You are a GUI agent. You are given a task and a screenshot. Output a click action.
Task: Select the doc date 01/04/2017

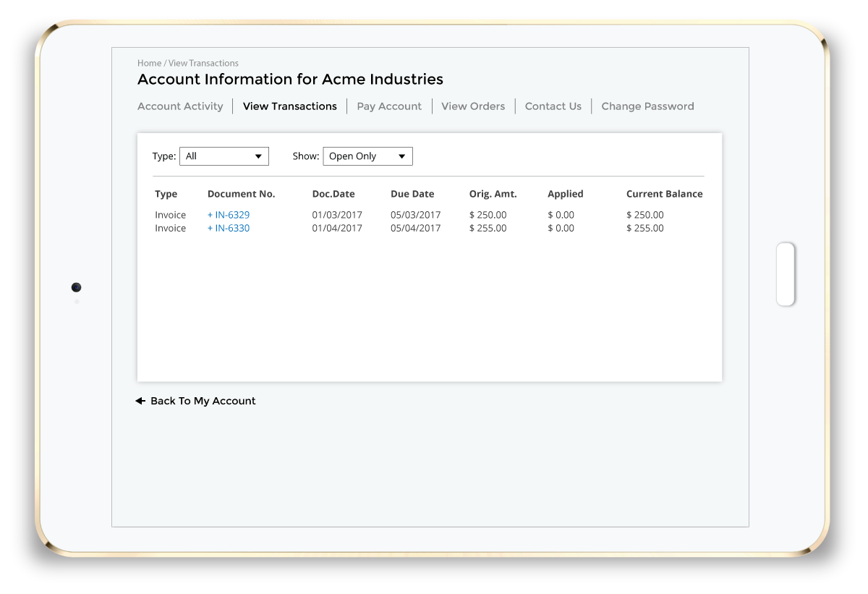pos(337,228)
